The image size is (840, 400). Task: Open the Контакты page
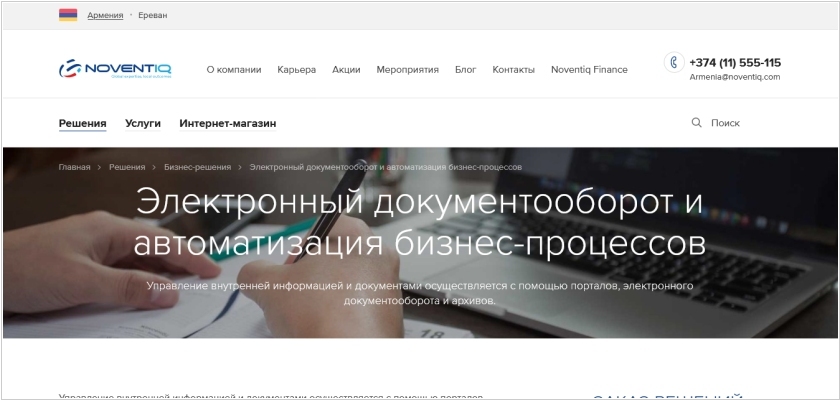[513, 70]
